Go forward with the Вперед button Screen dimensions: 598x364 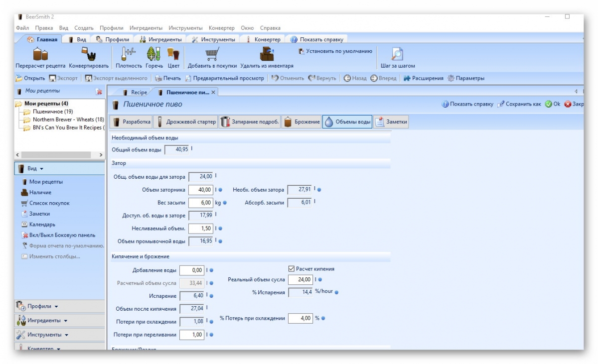point(384,78)
